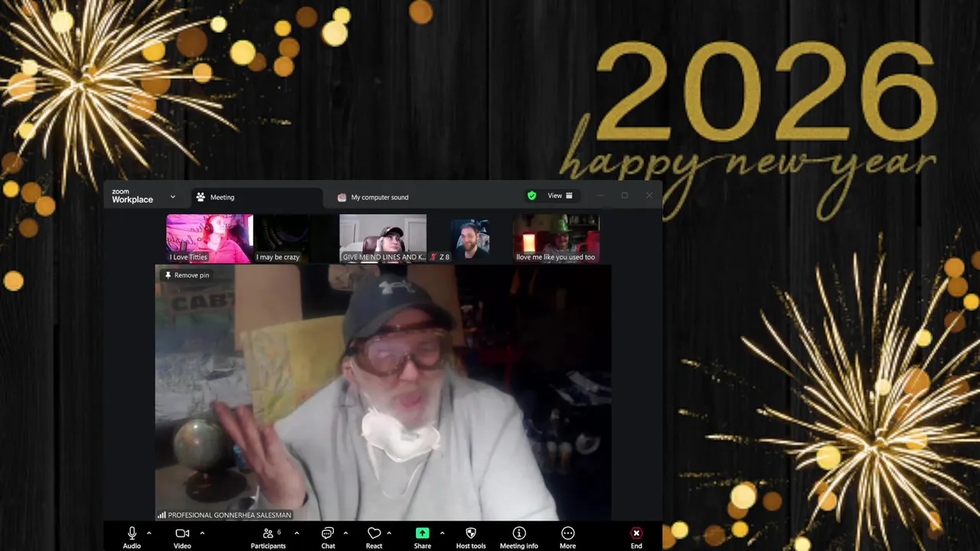980x551 pixels.
Task: Click the 'PROFESIONAL GONNERHEA SALESMAN' name label
Action: pos(229,516)
